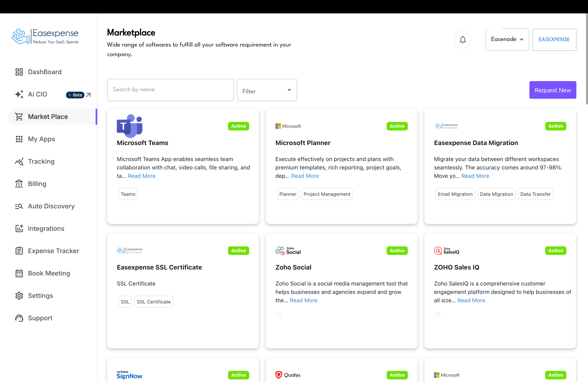The height and width of the screenshot is (382, 588).
Task: Click the Microsoft logo on Planner card
Action: [288, 126]
